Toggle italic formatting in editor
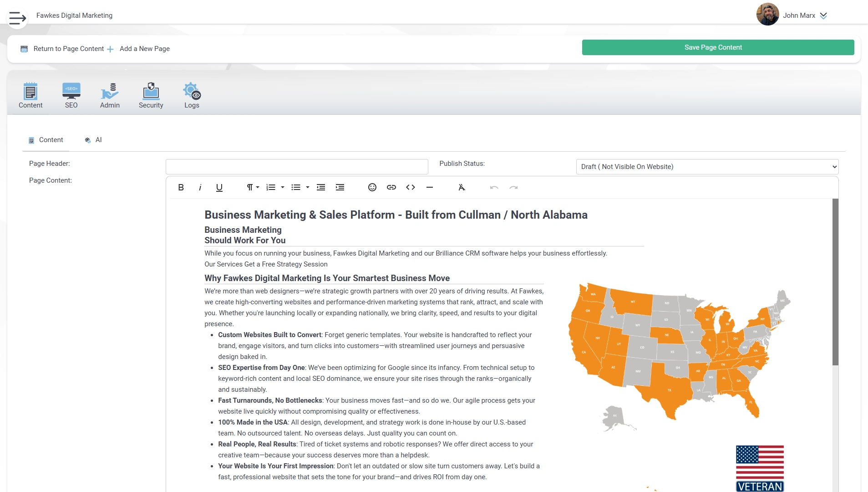 click(x=200, y=187)
